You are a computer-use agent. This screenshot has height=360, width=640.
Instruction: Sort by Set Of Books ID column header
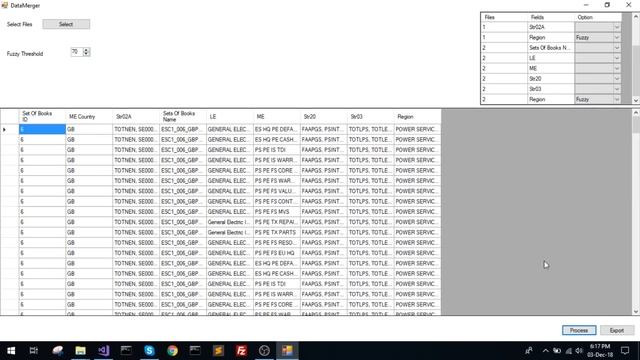(x=42, y=116)
